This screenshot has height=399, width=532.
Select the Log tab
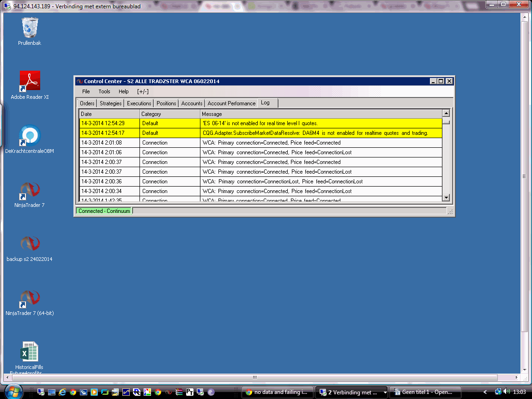point(268,103)
